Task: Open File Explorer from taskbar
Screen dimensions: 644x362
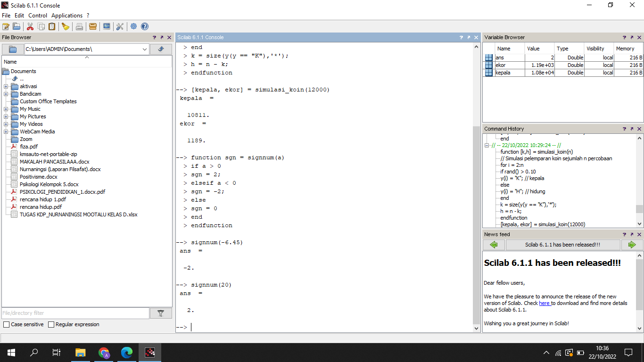Action: tap(81, 352)
